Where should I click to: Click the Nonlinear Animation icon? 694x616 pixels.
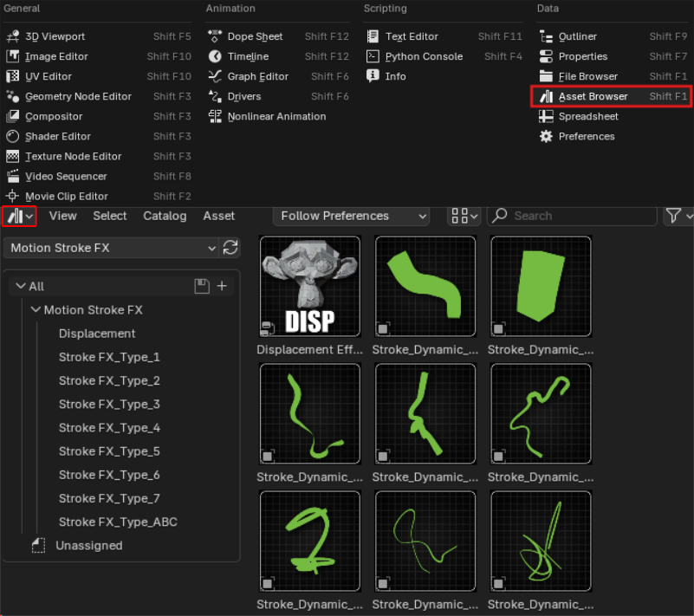pos(215,116)
